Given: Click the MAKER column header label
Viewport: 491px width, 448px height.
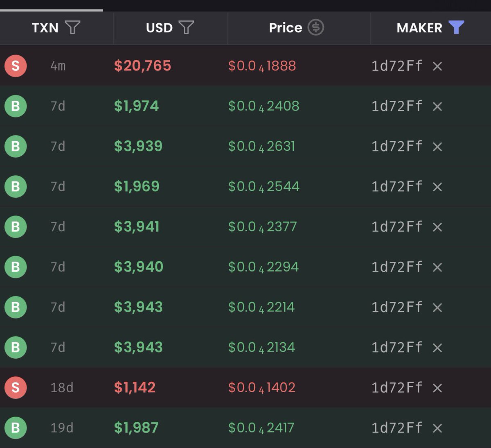Looking at the screenshot, I should tap(419, 28).
